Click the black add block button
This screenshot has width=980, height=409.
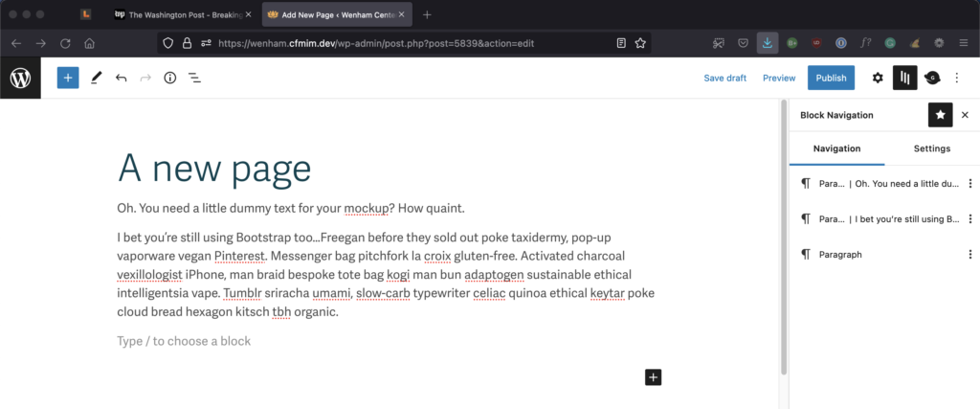click(653, 377)
